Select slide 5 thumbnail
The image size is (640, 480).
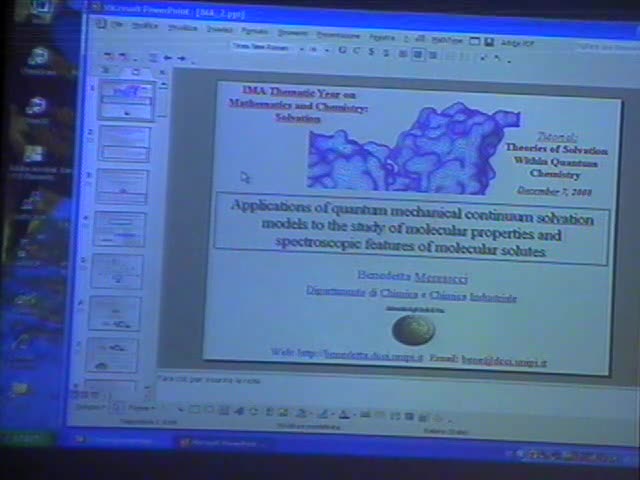pyautogui.click(x=117, y=271)
